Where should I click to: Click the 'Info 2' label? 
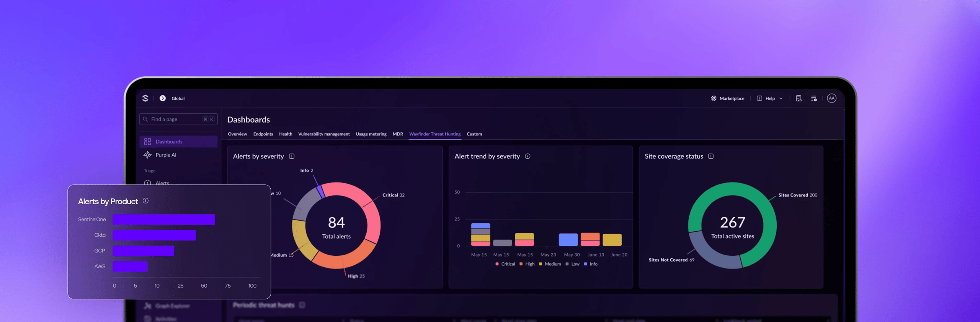[307, 171]
